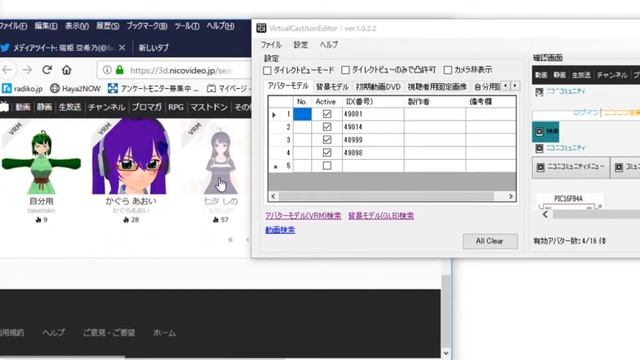Open アバターモデル(VRM)検索 link
The image size is (640, 360).
[x=303, y=216]
